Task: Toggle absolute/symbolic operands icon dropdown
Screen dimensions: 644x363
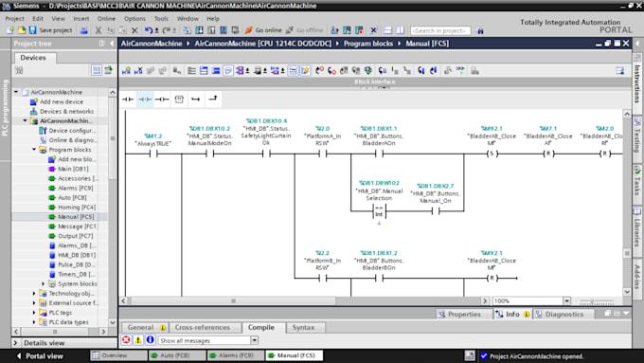Action: pyautogui.click(x=241, y=71)
